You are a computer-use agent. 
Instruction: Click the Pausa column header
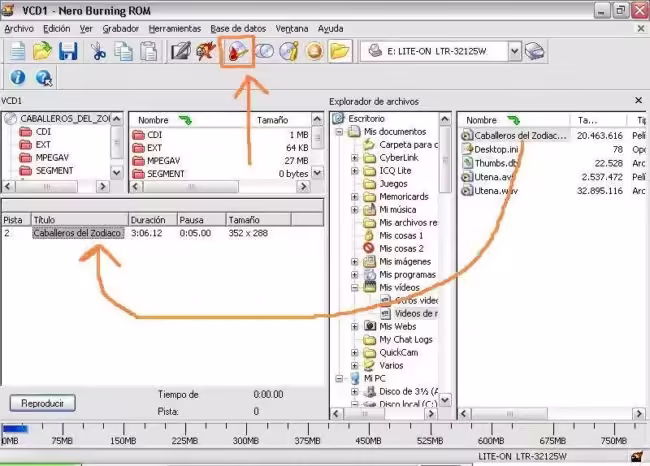pos(201,220)
